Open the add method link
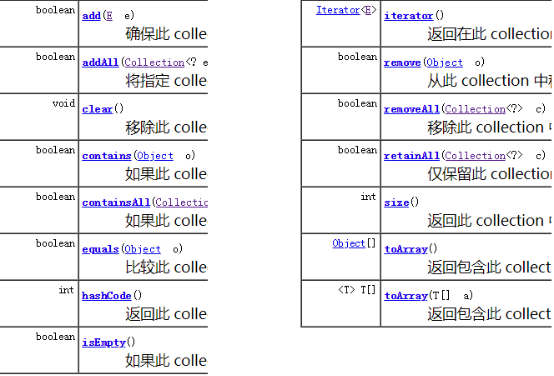Image resolution: width=554 pixels, height=376 pixels. 92,16
